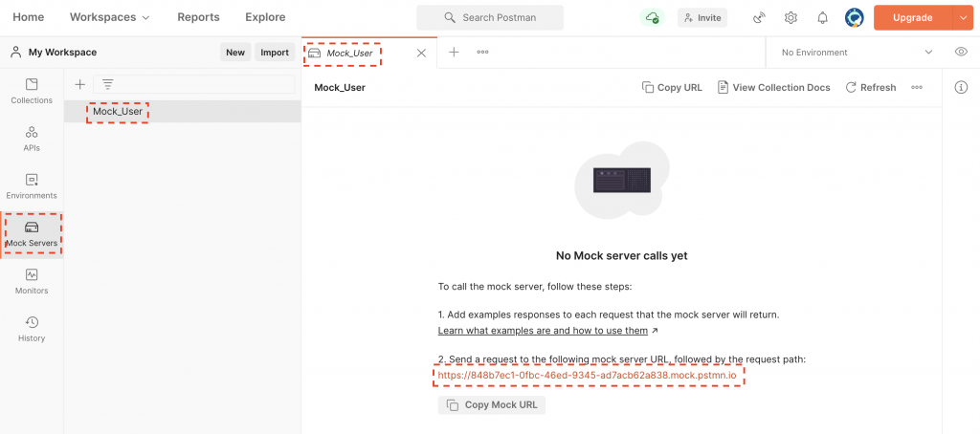Click My Workspace title
The image size is (980, 434).
62,53
